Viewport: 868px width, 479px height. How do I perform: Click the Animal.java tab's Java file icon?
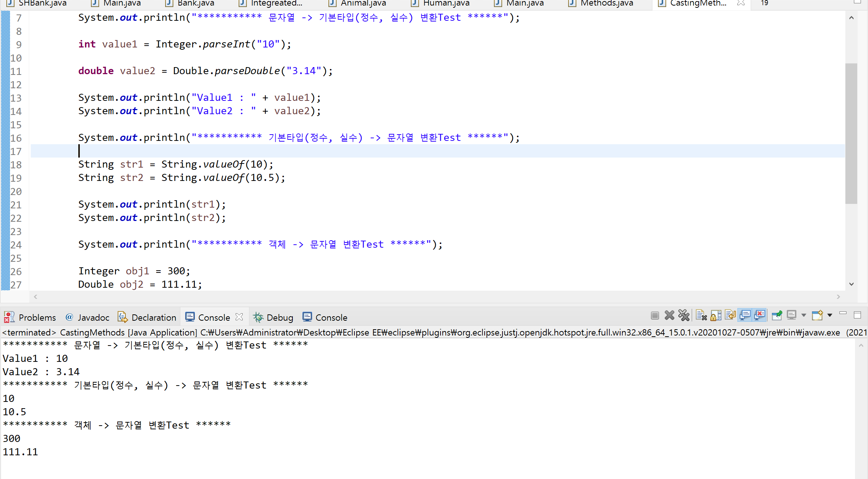point(333,3)
